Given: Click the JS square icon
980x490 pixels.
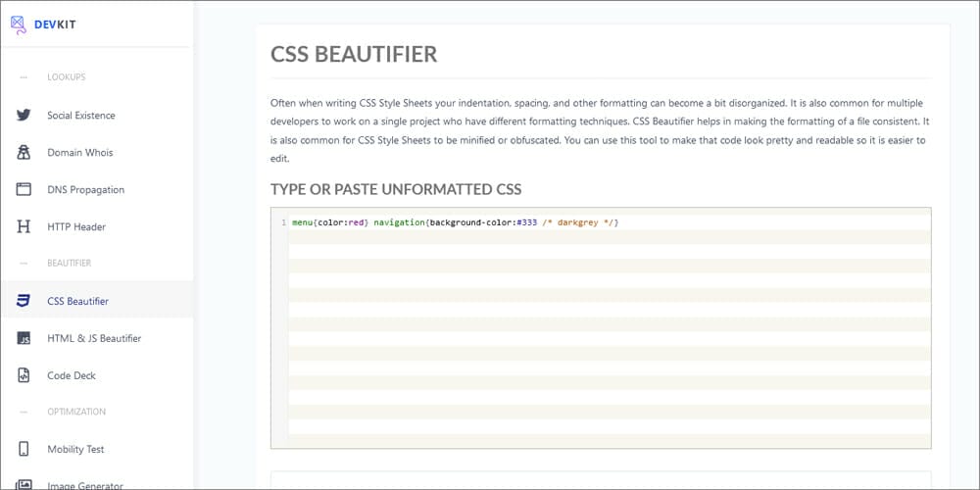Looking at the screenshot, I should (x=24, y=338).
